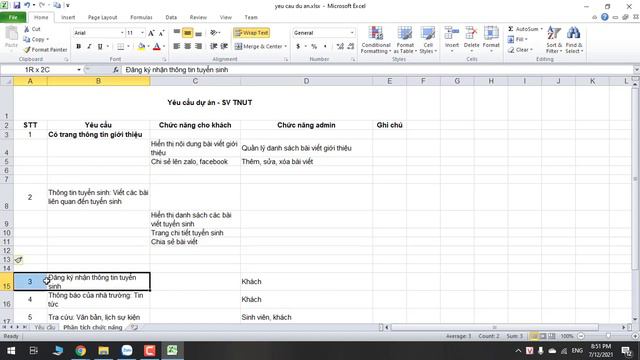Click Merge & Center
This screenshot has height=360, width=640.
258,47
